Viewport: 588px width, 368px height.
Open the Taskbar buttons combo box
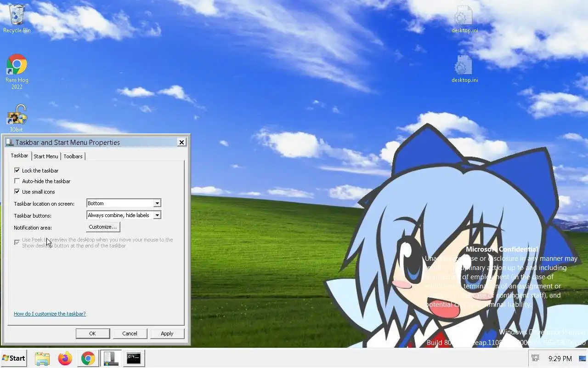(124, 215)
